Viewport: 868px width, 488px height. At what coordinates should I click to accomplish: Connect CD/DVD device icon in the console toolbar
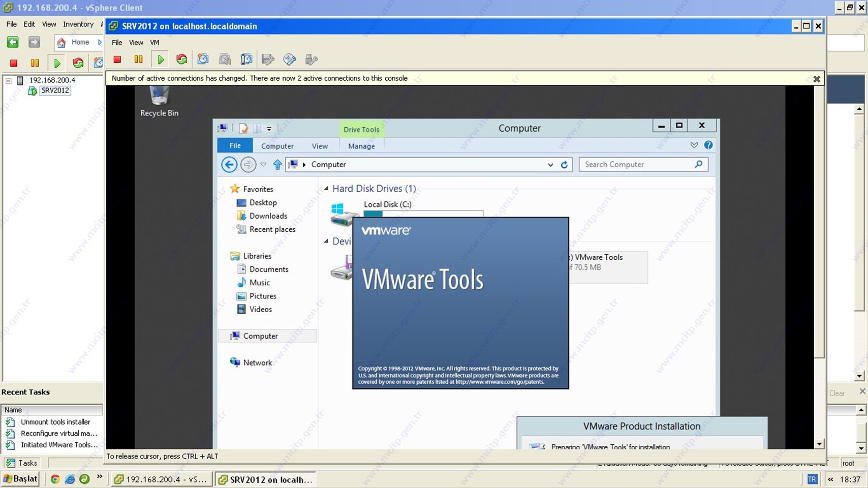click(290, 59)
